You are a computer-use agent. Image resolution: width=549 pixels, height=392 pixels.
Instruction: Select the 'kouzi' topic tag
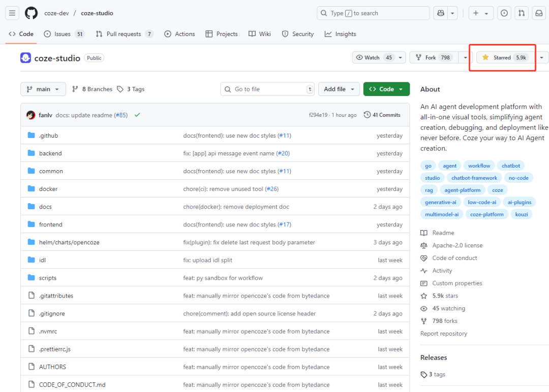pyautogui.click(x=522, y=214)
